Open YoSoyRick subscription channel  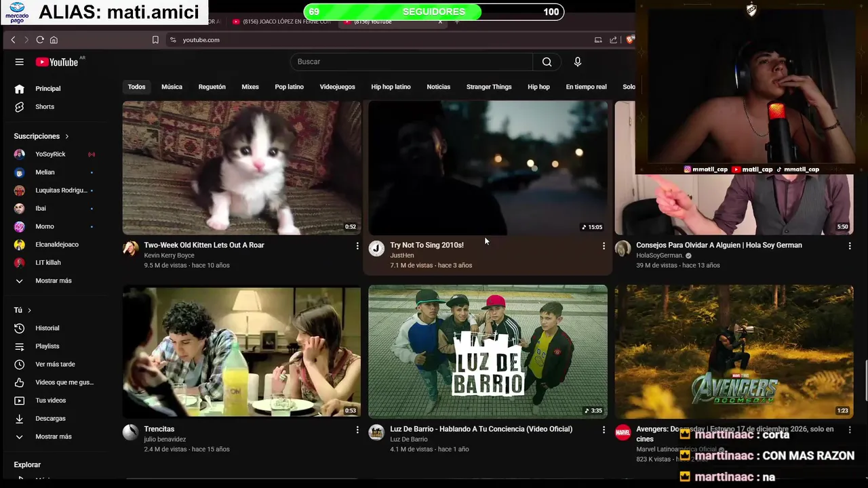tap(56, 155)
